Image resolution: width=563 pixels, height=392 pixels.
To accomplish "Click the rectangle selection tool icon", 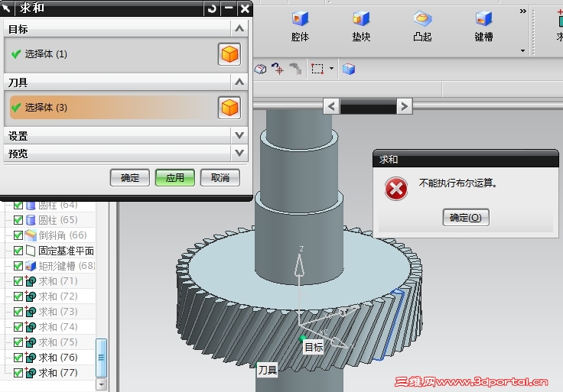I will [x=317, y=69].
